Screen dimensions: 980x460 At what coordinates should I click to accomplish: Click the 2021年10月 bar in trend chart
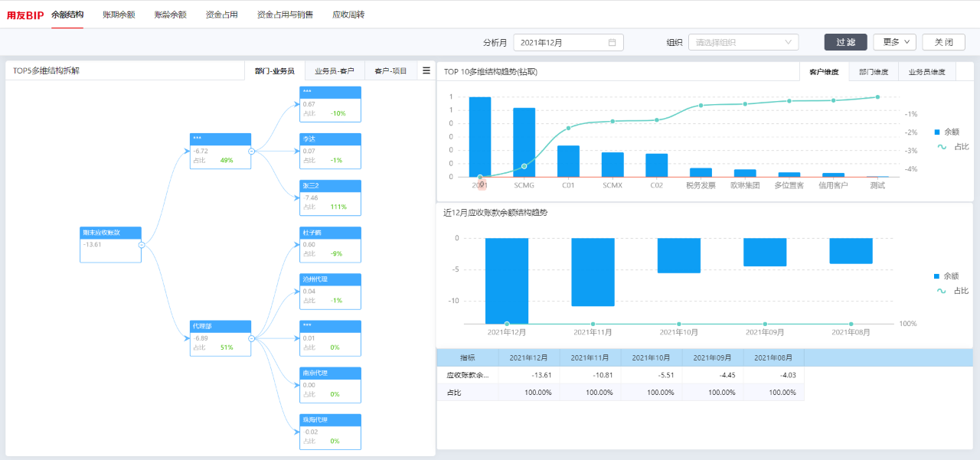pyautogui.click(x=679, y=256)
